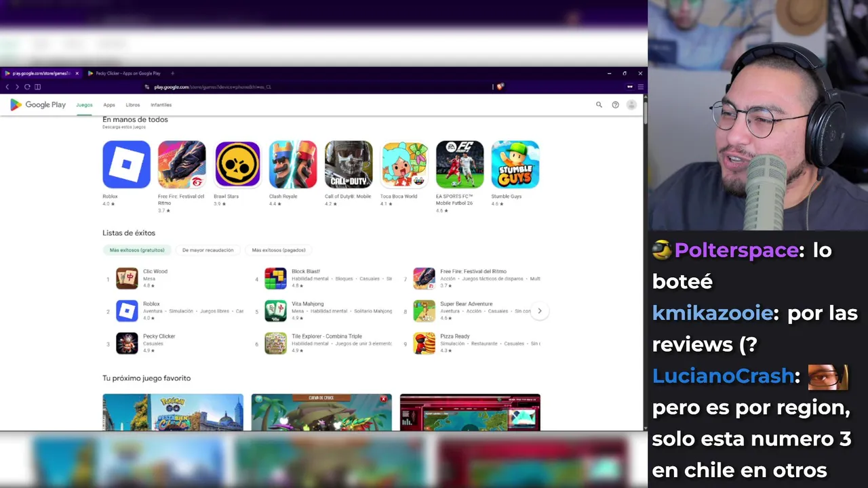Open the Pokémon GO promo banner thumbnail
The width and height of the screenshot is (868, 488).
(173, 412)
